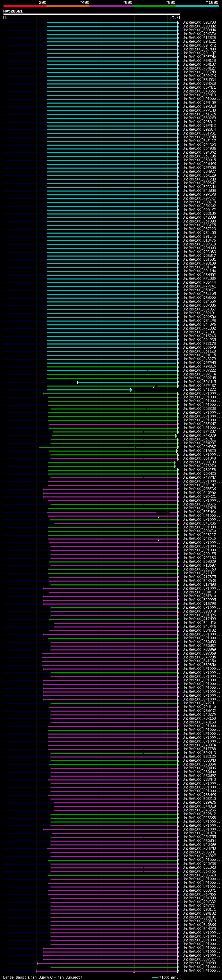Select the UniRef100_B3MT32 label
This screenshot has width=222, height=980.
(x=199, y=630)
